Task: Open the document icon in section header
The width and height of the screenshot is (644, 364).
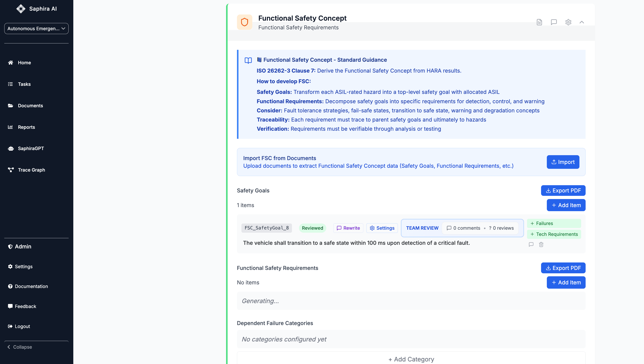Action: pos(539,22)
